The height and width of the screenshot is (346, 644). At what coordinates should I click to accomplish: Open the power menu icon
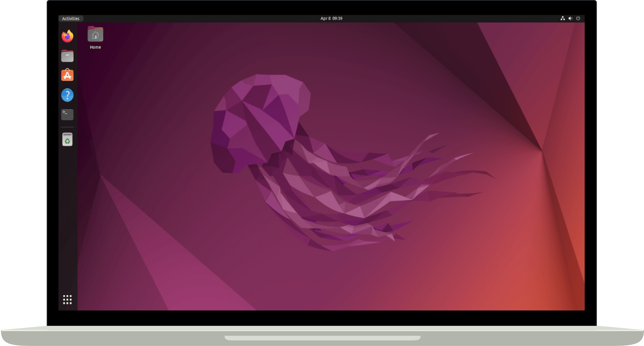(x=578, y=18)
